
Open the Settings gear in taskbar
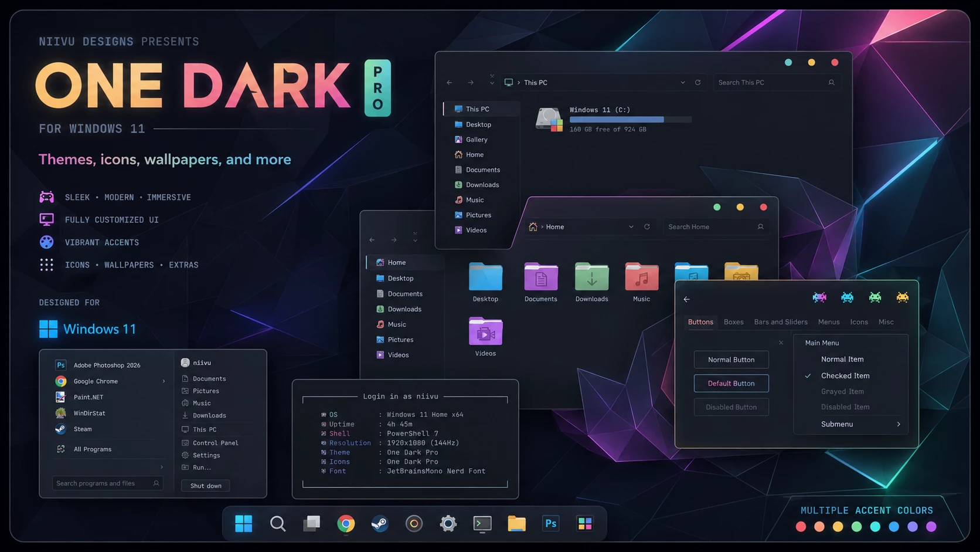coord(448,523)
